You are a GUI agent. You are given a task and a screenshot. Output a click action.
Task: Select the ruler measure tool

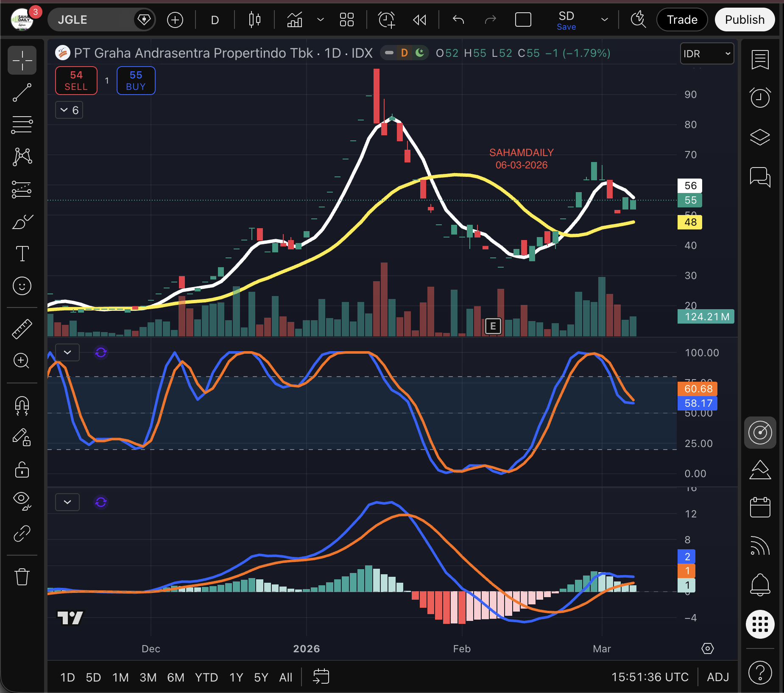click(x=22, y=329)
